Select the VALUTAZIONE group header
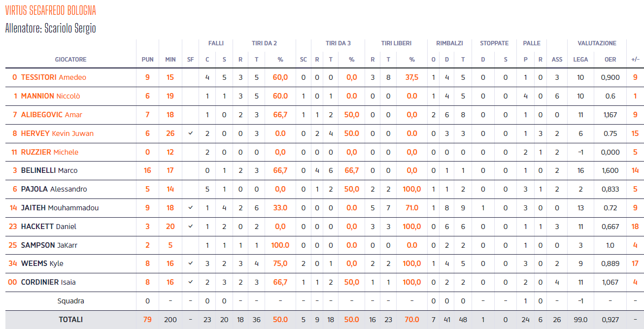644x329 pixels. pyautogui.click(x=597, y=43)
